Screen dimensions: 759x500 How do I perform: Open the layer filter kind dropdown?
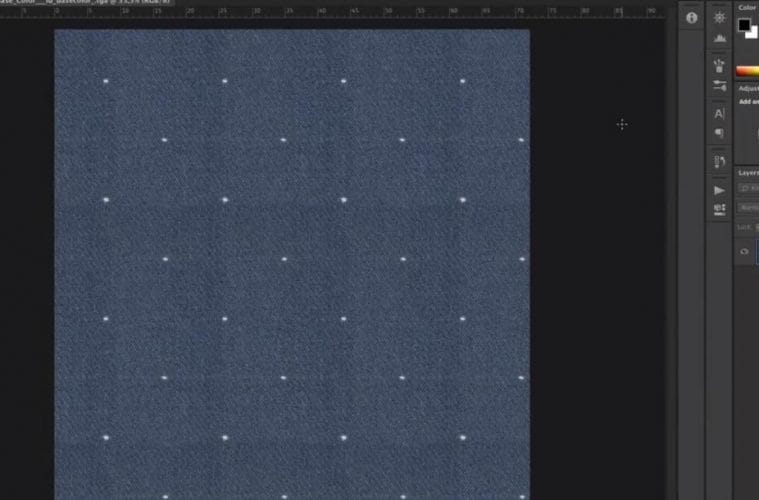749,189
